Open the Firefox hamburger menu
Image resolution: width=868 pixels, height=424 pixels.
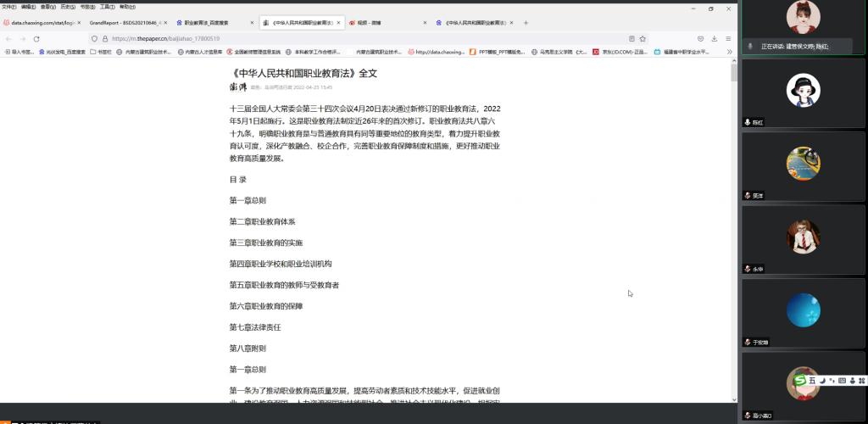[x=728, y=39]
